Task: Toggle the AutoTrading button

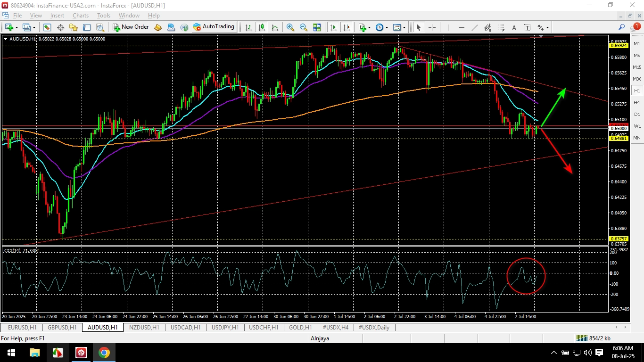Action: [214, 27]
